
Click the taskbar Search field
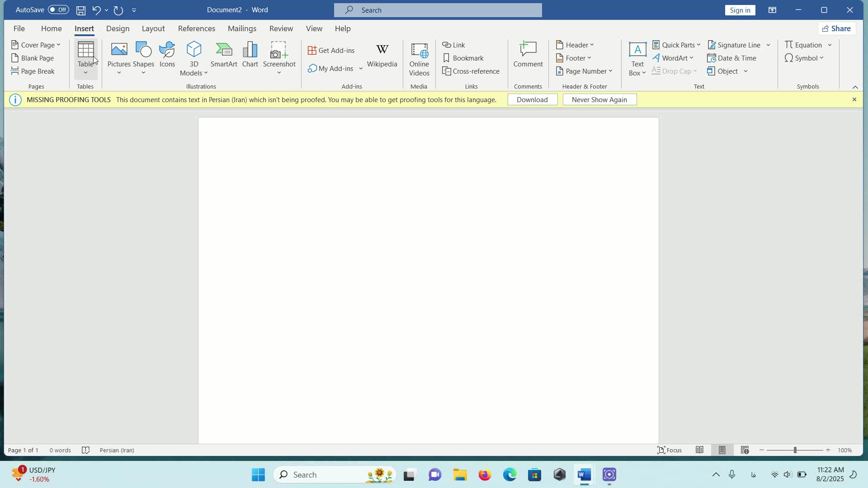[335, 474]
